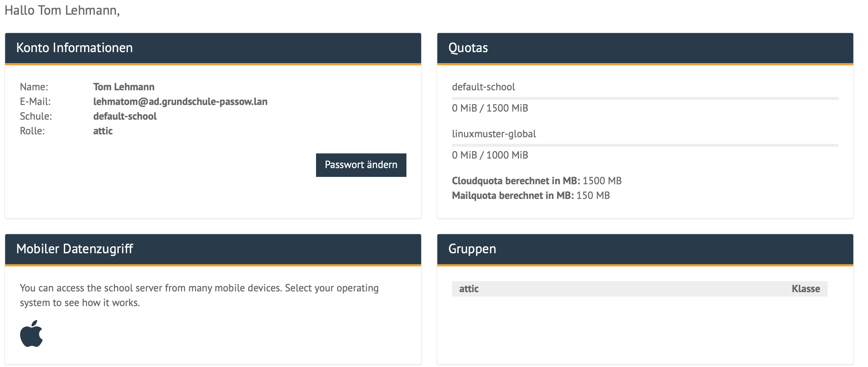
Task: Click the 0 MiB / 1000 MiB text
Action: [490, 155]
